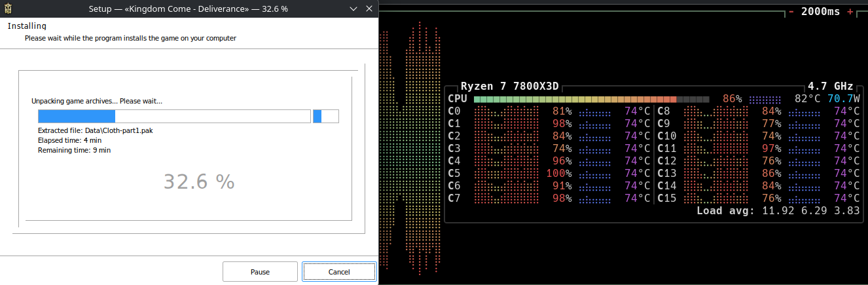
Task: Click the Extracted file Cloth-part1.pak line
Action: (96, 130)
